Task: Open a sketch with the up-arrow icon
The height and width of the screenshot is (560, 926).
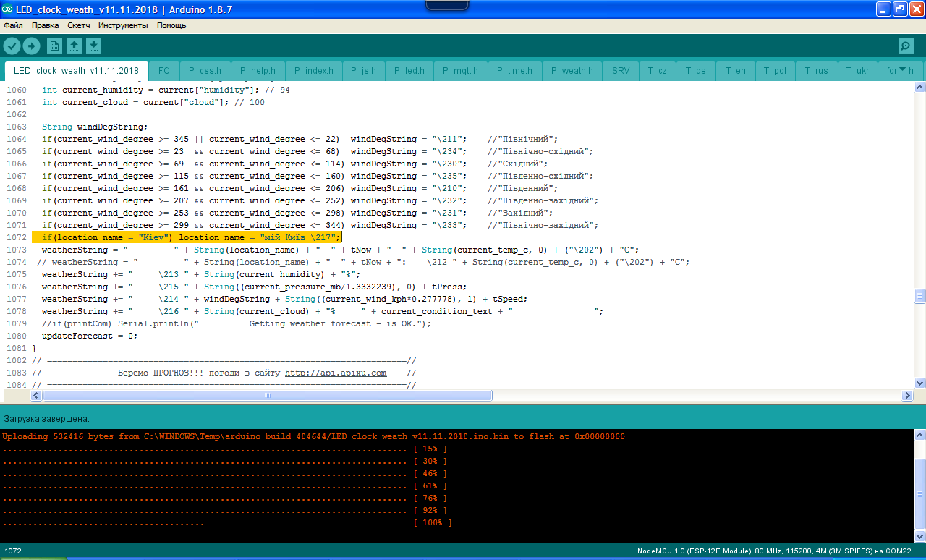Action: pos(74,46)
